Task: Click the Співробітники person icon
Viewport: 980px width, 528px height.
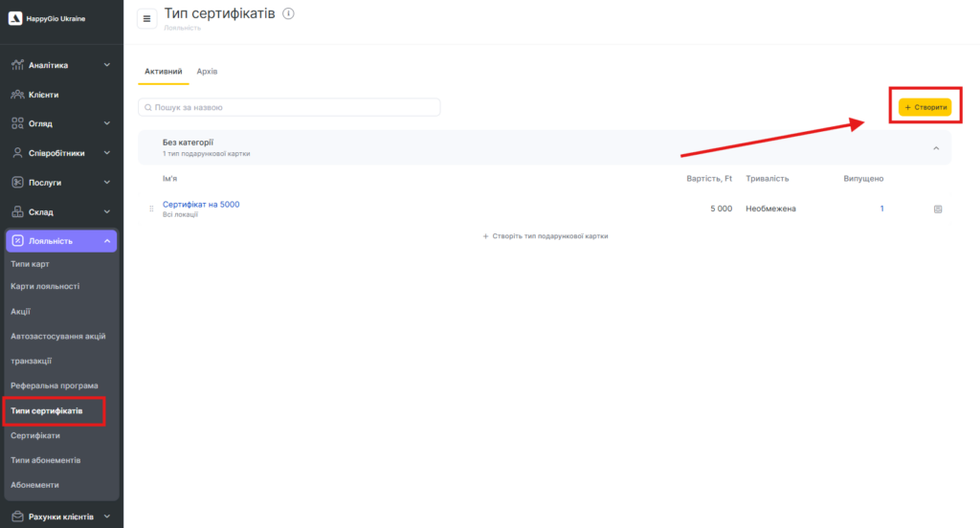Action: (17, 153)
